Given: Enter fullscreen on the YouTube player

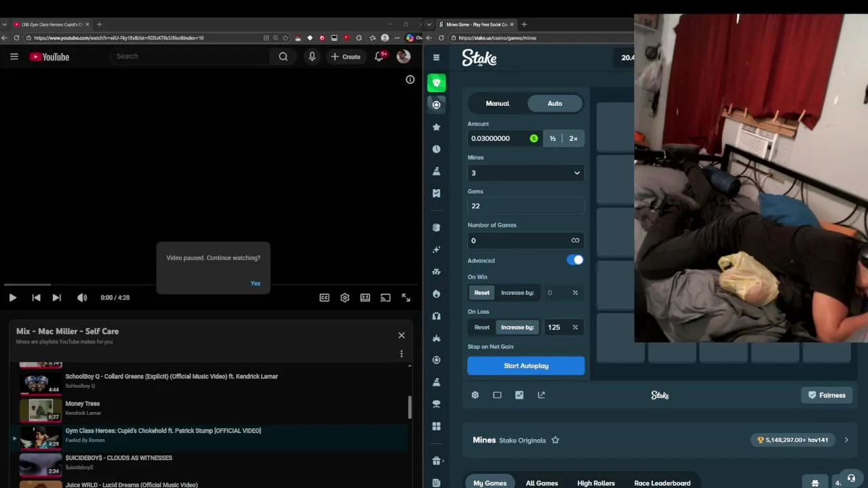Looking at the screenshot, I should click(406, 298).
